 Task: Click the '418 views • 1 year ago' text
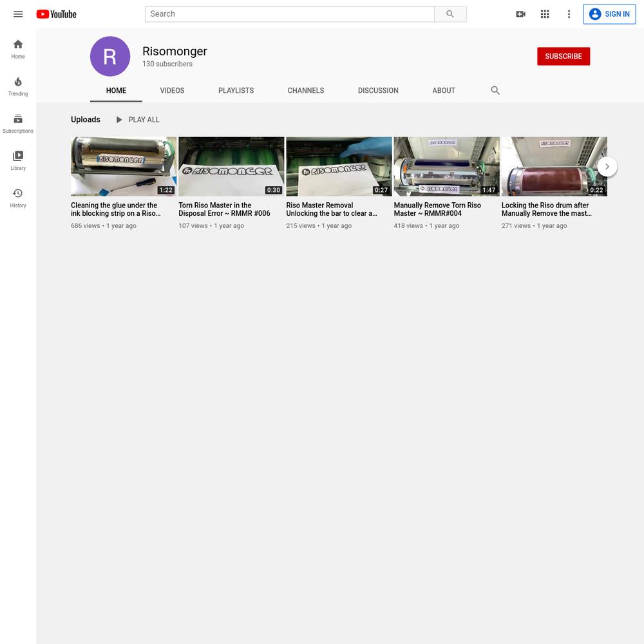426,226
